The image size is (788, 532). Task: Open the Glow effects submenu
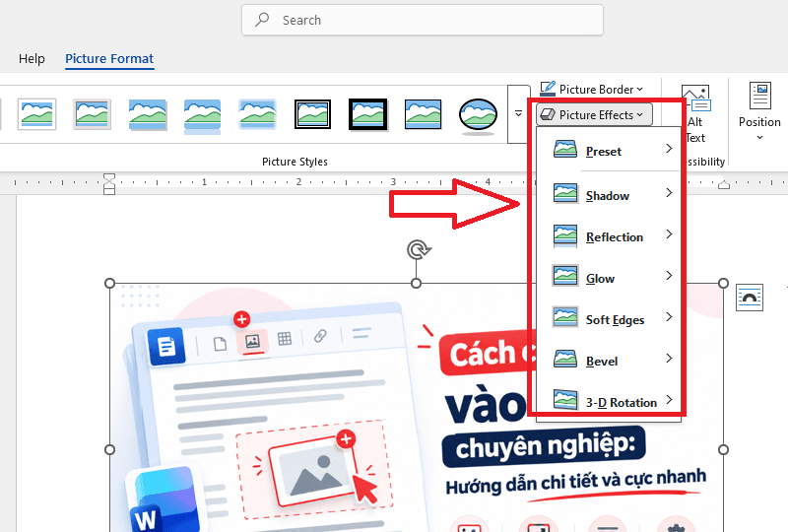coord(610,277)
